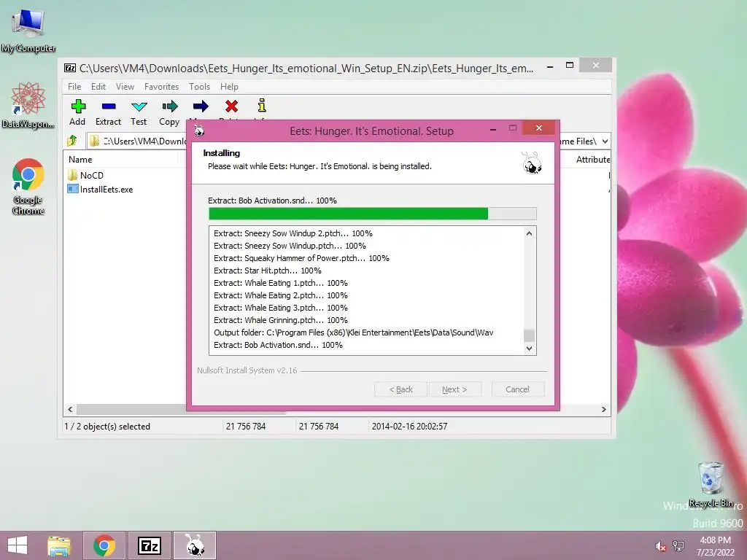Screen dimensions: 747x560
Task: Click the Add toolbar icon in 7-Zip
Action: point(78,106)
